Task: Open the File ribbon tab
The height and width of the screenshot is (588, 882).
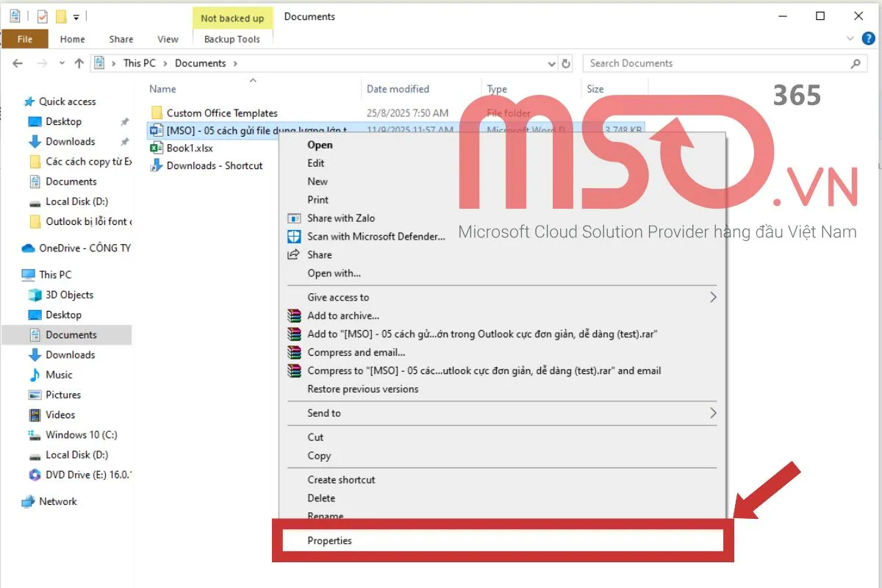Action: pos(25,39)
